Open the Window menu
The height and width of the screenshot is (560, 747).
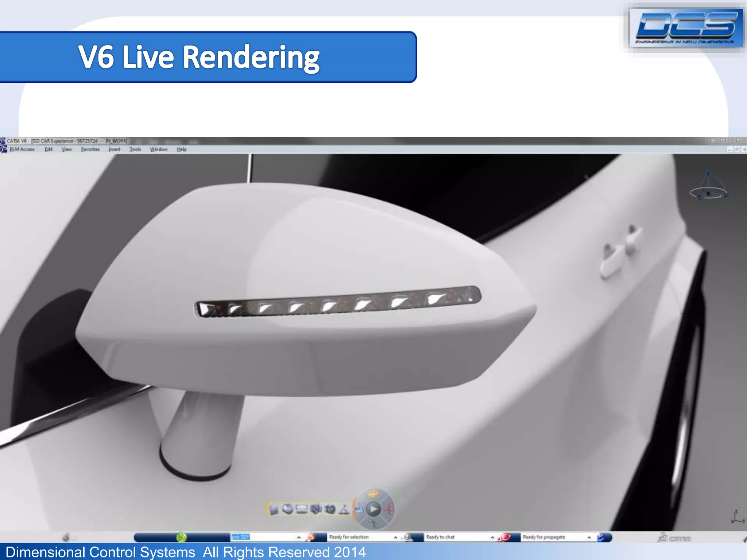tap(158, 149)
